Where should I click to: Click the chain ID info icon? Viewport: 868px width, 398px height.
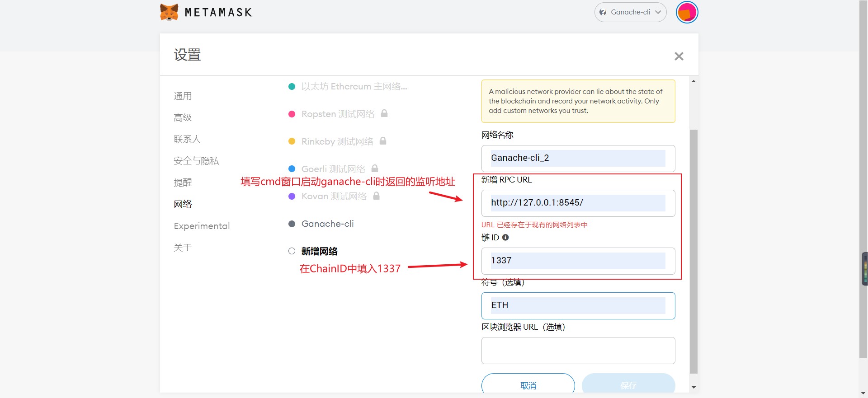click(x=505, y=237)
